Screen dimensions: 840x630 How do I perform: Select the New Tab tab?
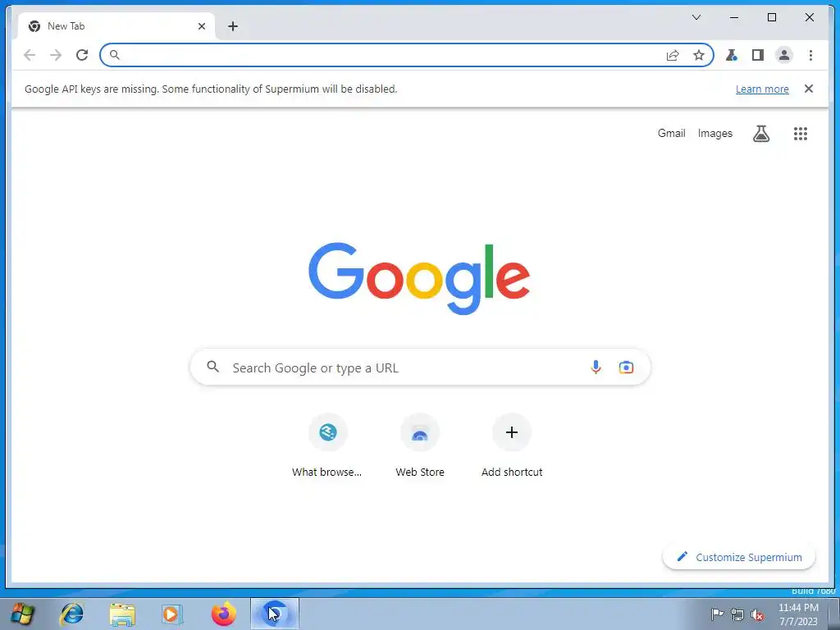tap(116, 26)
